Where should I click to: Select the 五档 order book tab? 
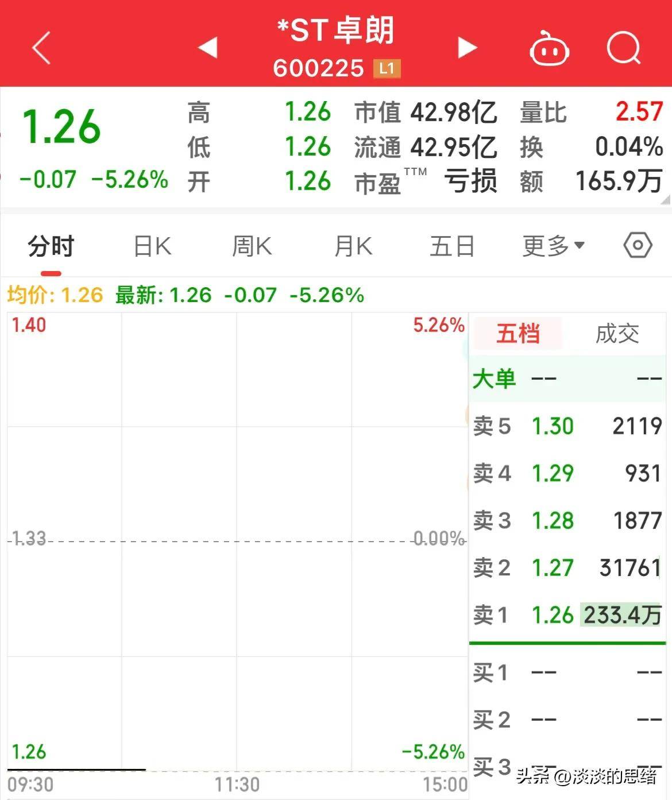click(x=518, y=334)
